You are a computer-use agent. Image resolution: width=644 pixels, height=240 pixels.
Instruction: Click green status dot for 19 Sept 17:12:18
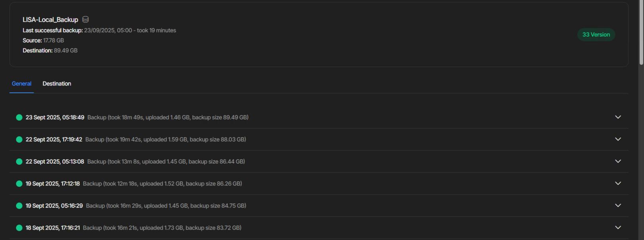[19, 184]
